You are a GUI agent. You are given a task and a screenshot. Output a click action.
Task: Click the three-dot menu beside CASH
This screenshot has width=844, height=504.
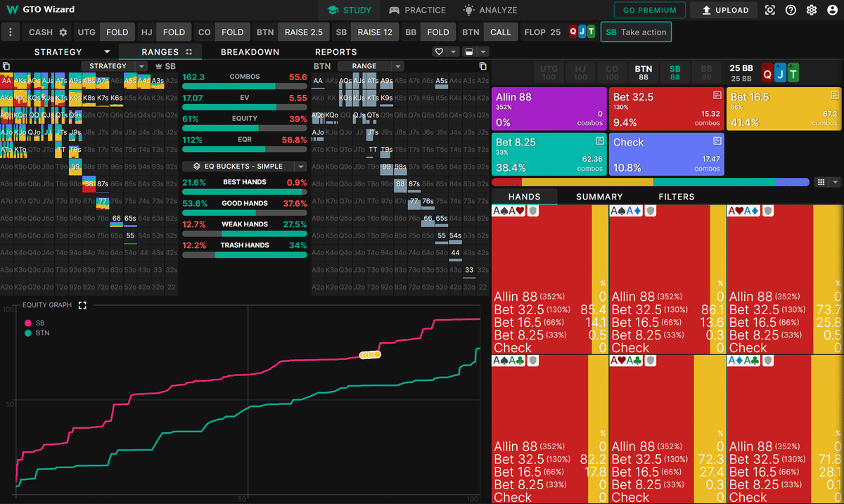pos(10,32)
